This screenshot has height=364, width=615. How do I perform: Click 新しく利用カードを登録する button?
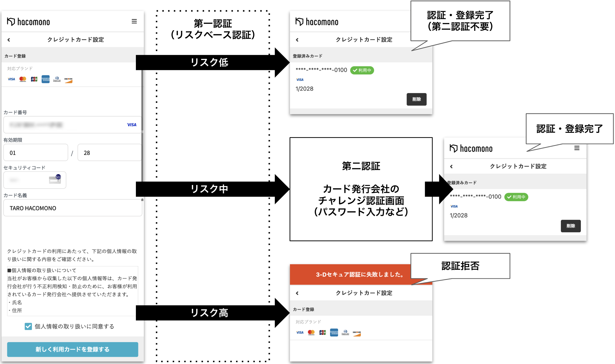tap(73, 349)
